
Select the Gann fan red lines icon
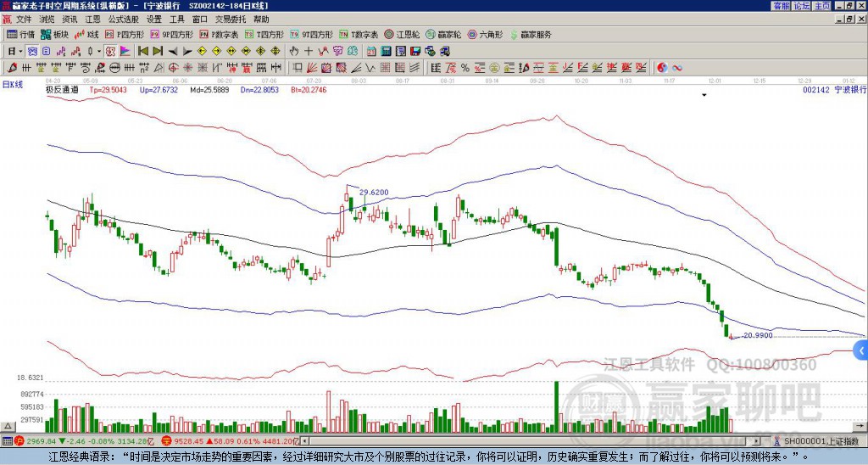tap(312, 68)
